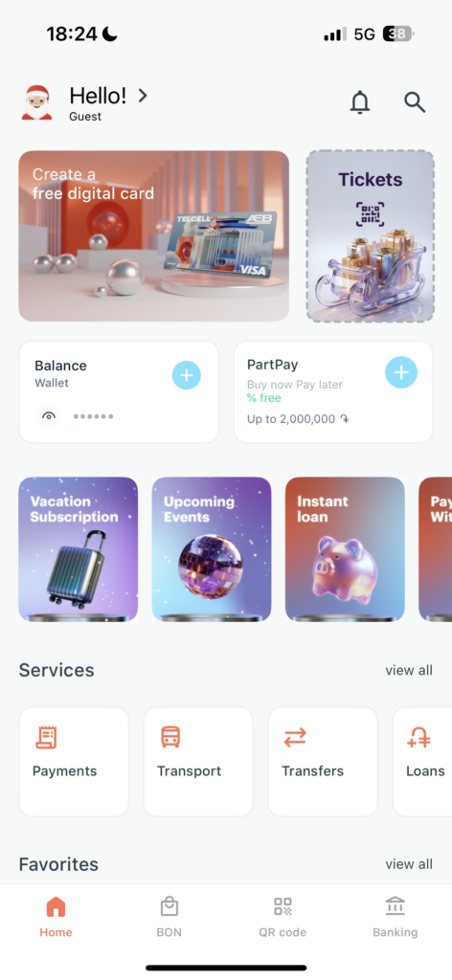Switch to the QR code tab

tap(282, 917)
